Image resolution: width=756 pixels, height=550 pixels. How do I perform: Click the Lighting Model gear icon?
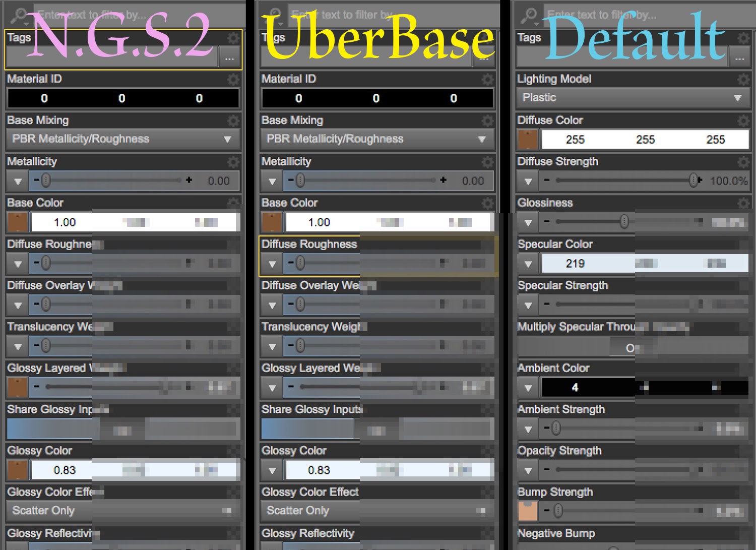743,79
